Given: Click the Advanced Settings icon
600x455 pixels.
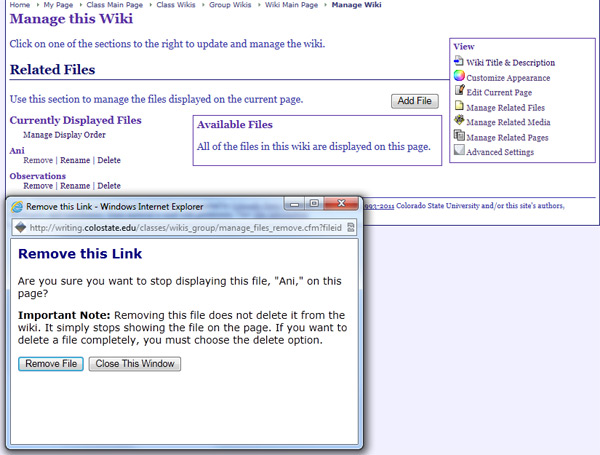Looking at the screenshot, I should point(459,151).
